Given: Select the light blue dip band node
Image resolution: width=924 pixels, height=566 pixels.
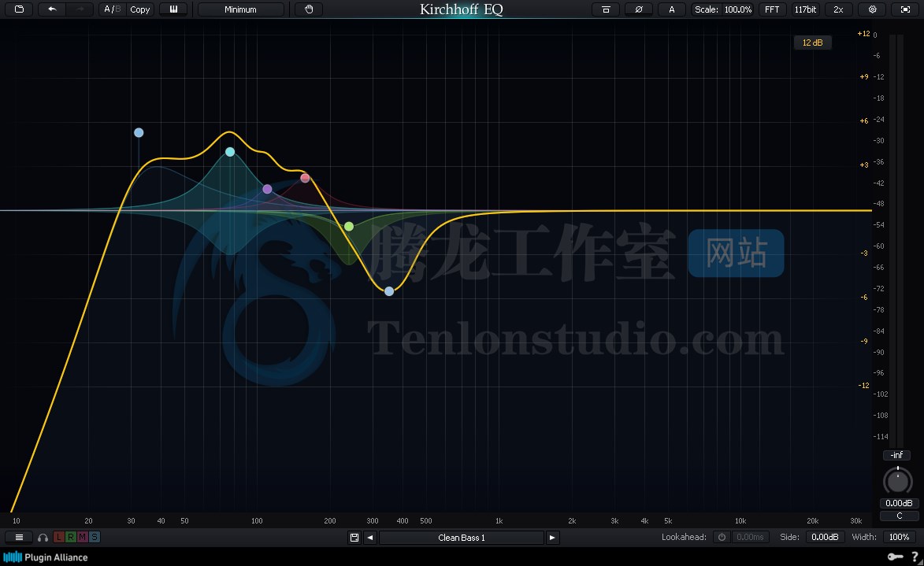Looking at the screenshot, I should click(x=389, y=291).
